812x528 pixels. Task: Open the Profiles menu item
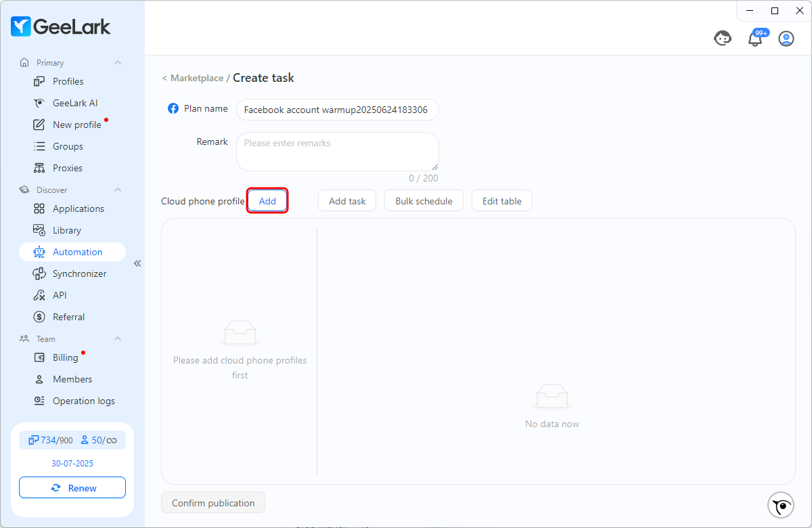(x=72, y=81)
